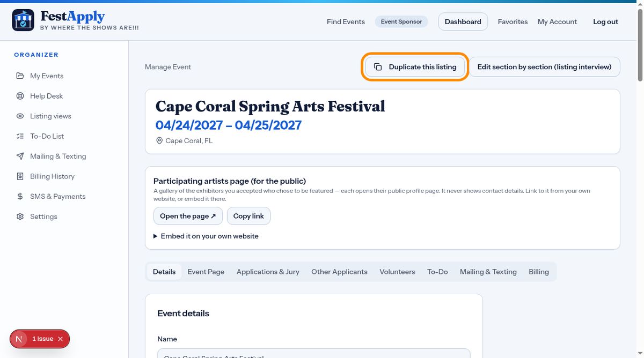Expand Embed it on your own website
The image size is (644, 358).
(x=206, y=236)
